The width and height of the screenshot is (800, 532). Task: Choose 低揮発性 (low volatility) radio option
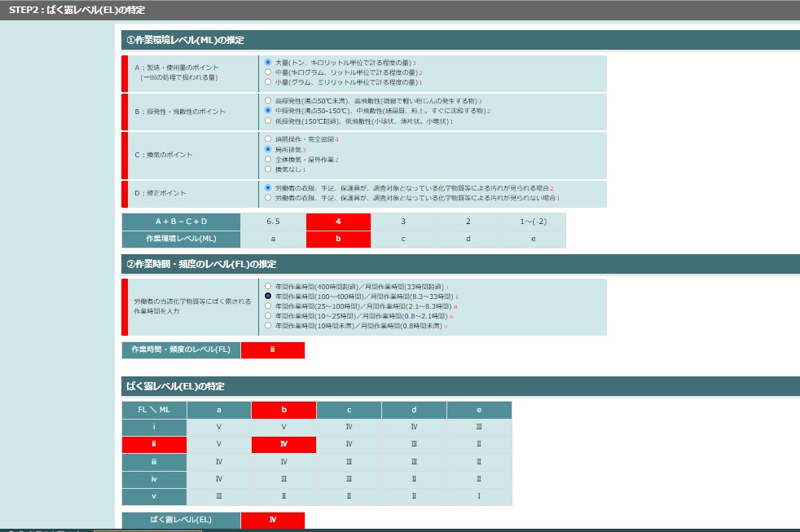point(268,121)
